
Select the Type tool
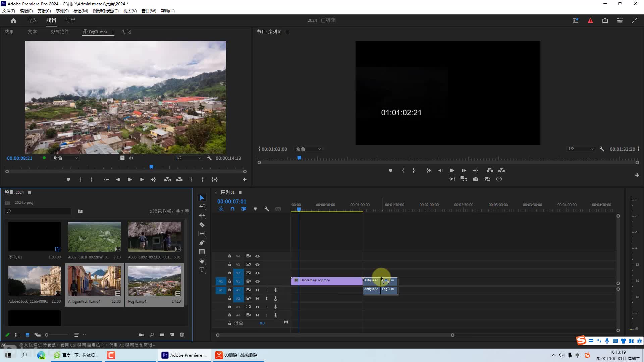[202, 270]
